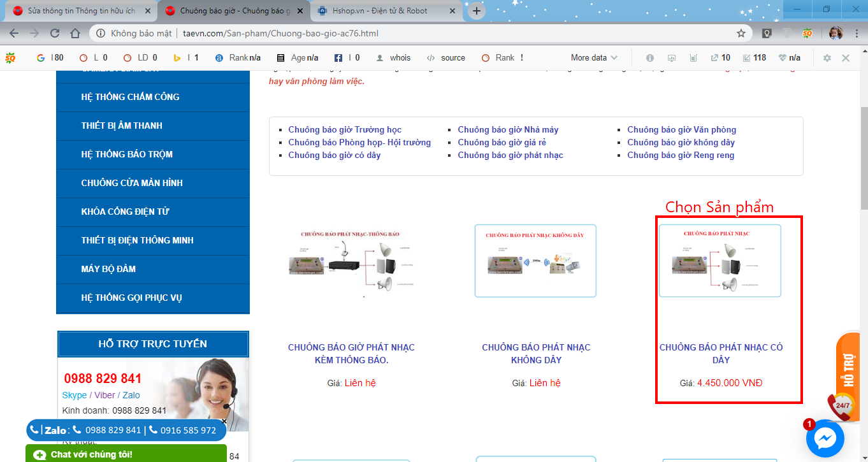
Task: Open Chuông báo giờ Trường học link
Action: (x=345, y=129)
